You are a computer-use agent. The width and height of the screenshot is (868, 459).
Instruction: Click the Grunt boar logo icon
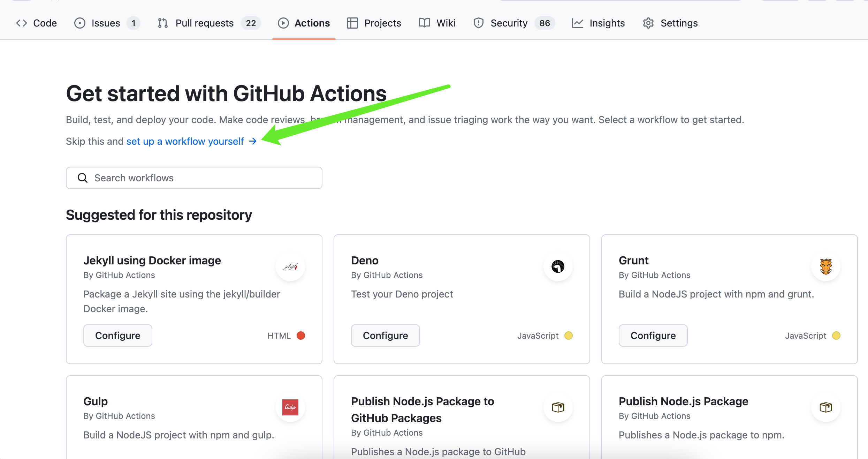pyautogui.click(x=826, y=267)
